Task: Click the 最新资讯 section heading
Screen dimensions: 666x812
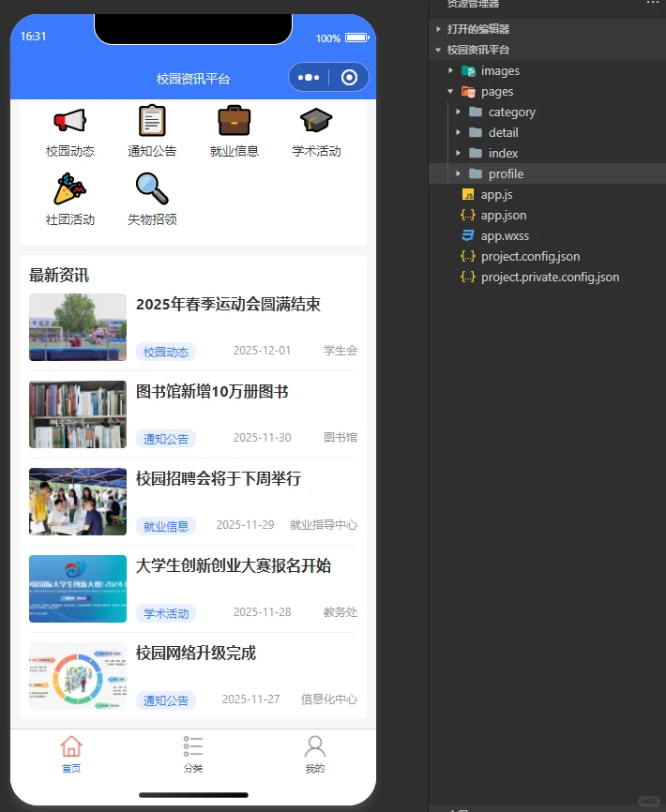Action: coord(59,275)
